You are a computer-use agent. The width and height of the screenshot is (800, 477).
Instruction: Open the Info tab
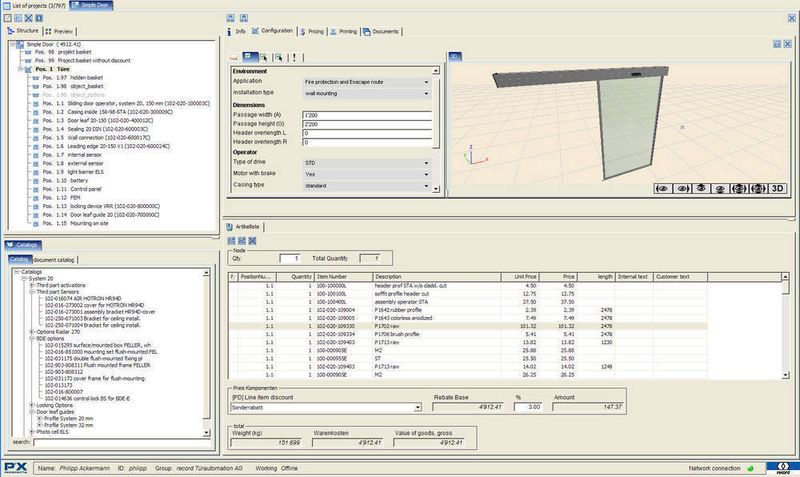236,31
